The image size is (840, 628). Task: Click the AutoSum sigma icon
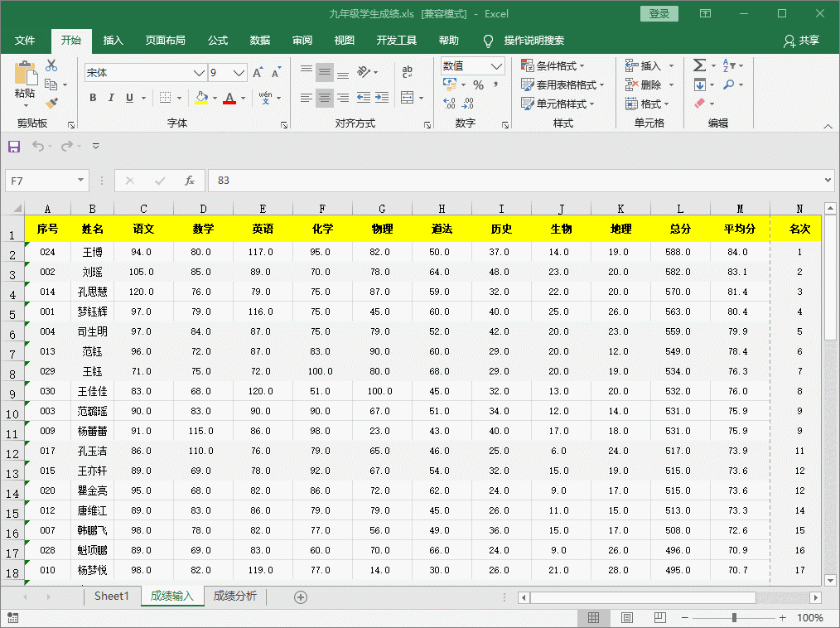pos(699,65)
